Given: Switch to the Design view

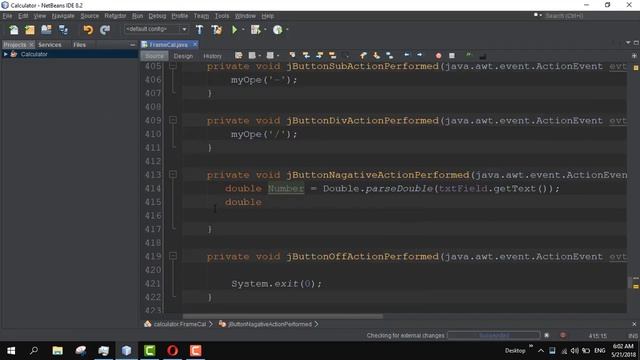Looking at the screenshot, I should 183,56.
